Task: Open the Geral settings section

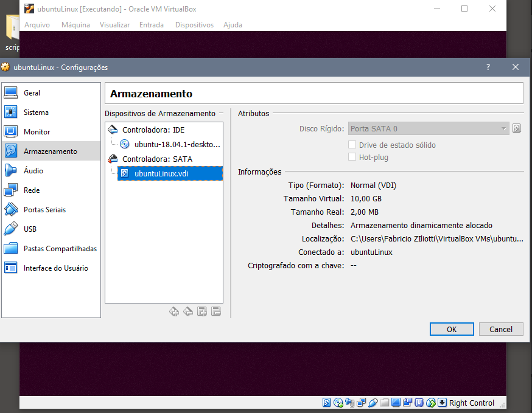Action: (x=51, y=92)
